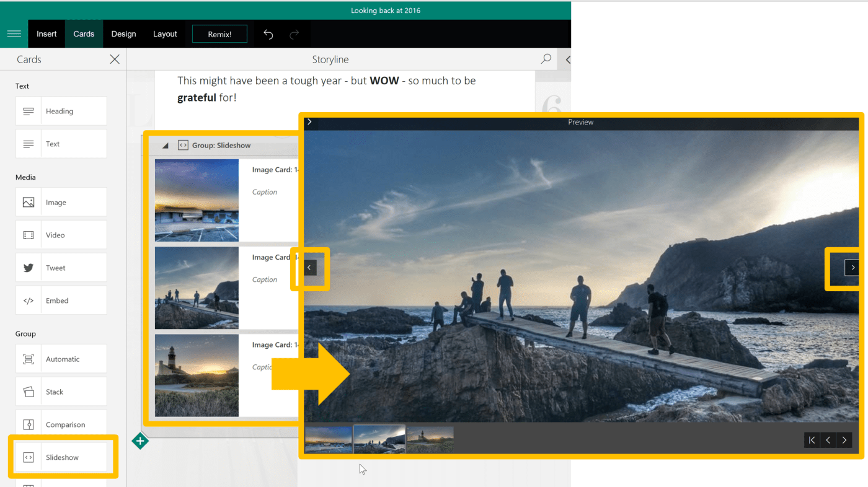Open the Storyline search magnifier
Viewport: 868px width, 487px height.
coord(546,59)
